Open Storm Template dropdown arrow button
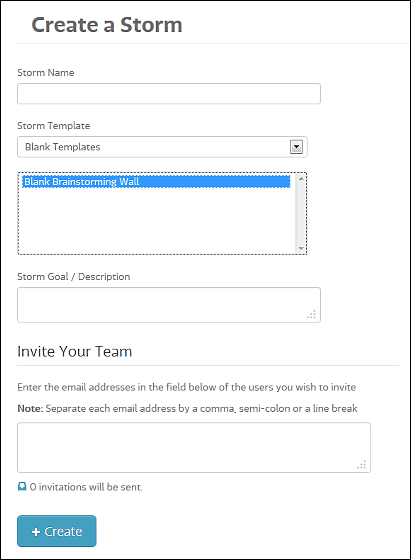The image size is (411, 560). click(296, 147)
